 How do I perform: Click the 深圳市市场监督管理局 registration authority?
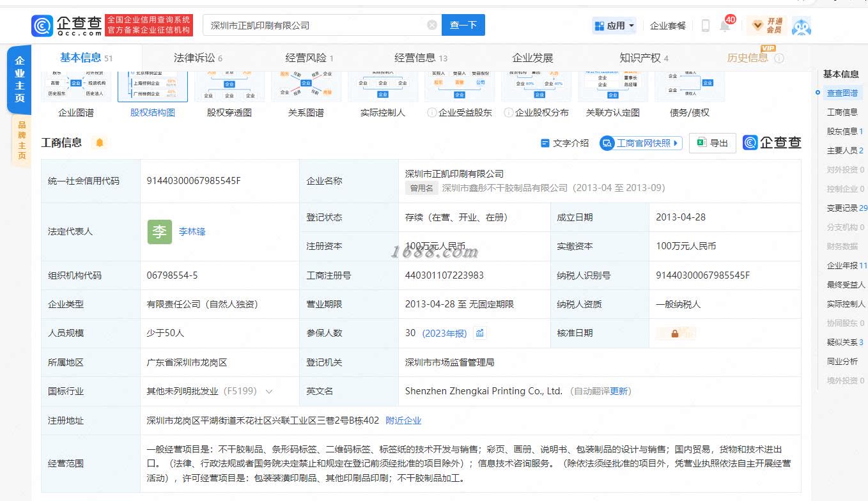449,362
